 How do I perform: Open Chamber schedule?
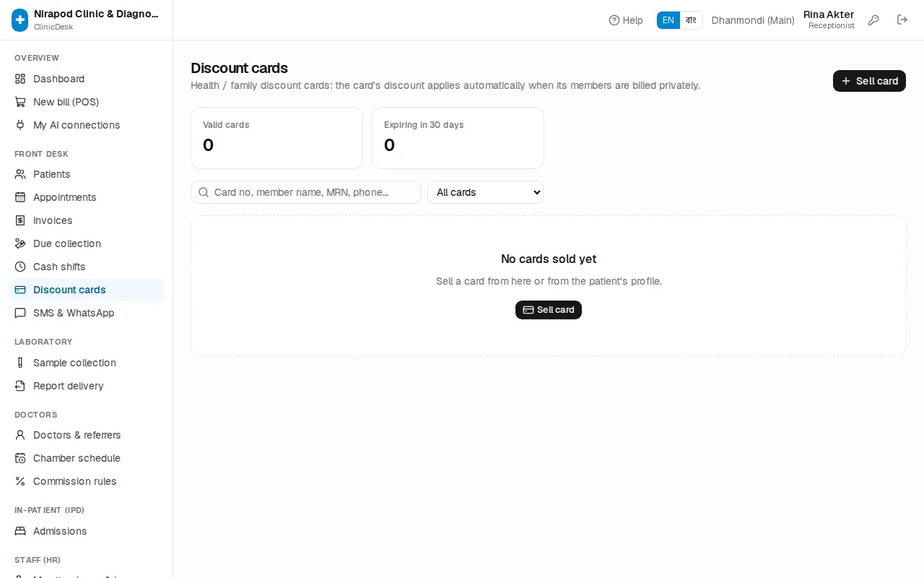click(x=87, y=458)
